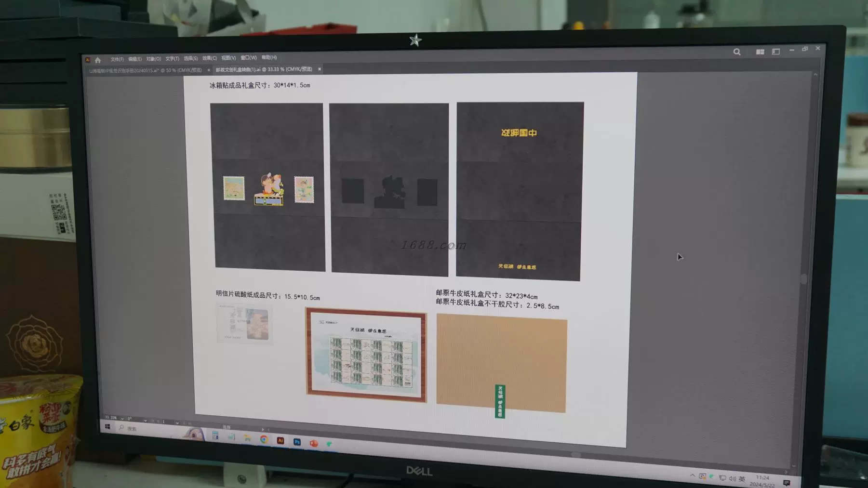Open the 窗口(W) menu
The width and height of the screenshot is (868, 488).
(x=248, y=58)
